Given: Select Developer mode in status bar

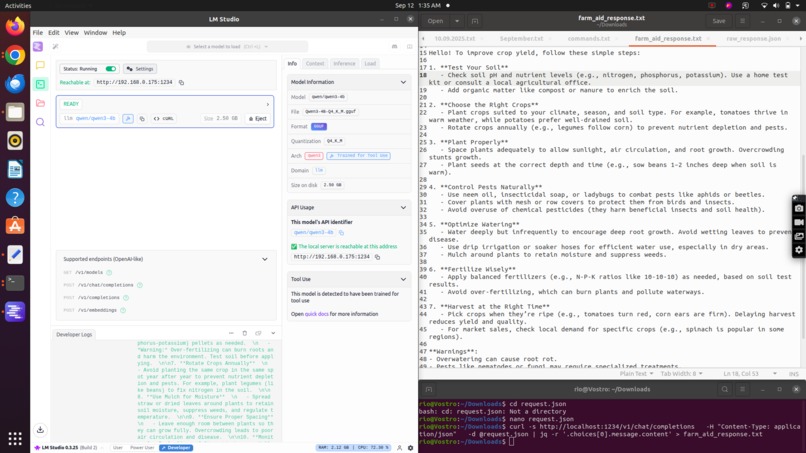Looking at the screenshot, I should (176, 448).
